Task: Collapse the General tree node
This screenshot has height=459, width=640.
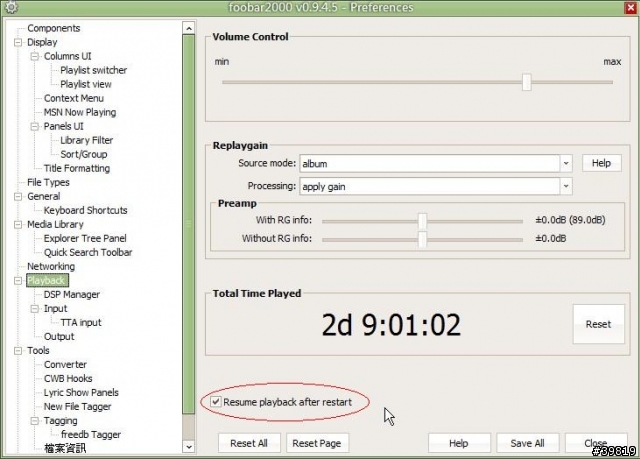Action: tap(18, 197)
